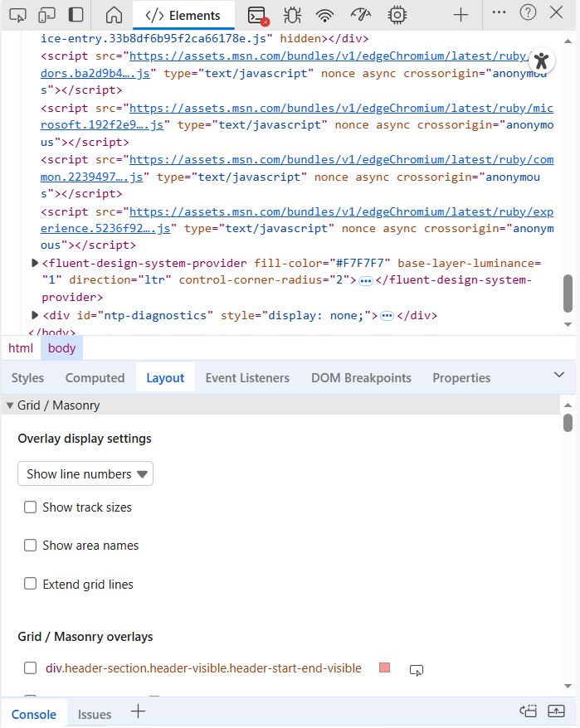Open the Console tool showing the error badge
580x728 pixels.
257,15
